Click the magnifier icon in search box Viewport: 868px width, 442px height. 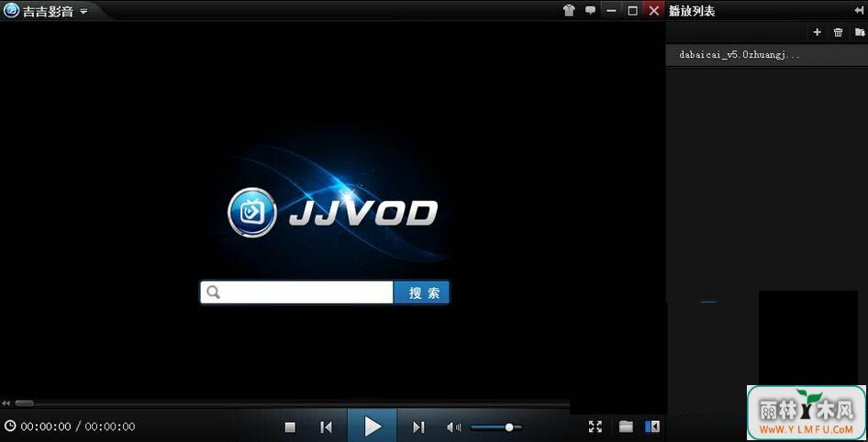click(213, 293)
